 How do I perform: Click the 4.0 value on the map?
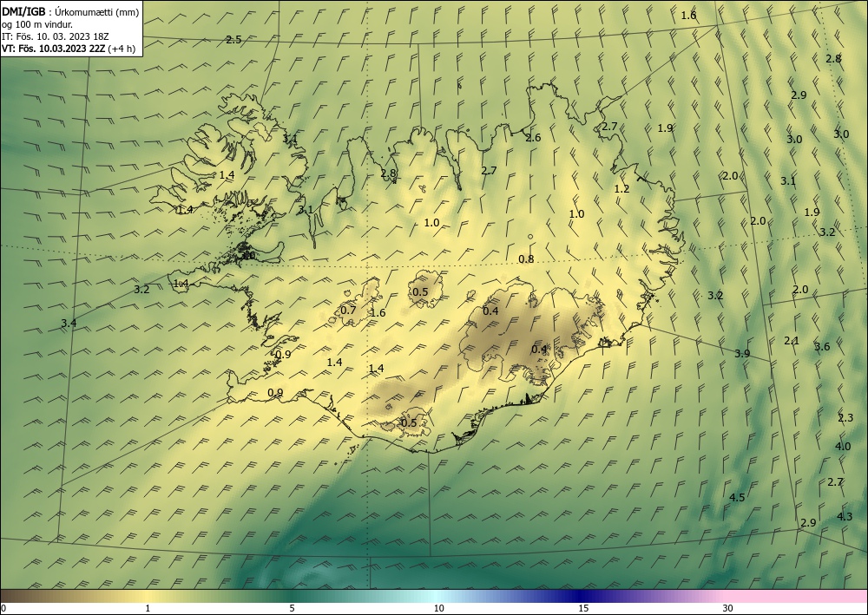(843, 447)
